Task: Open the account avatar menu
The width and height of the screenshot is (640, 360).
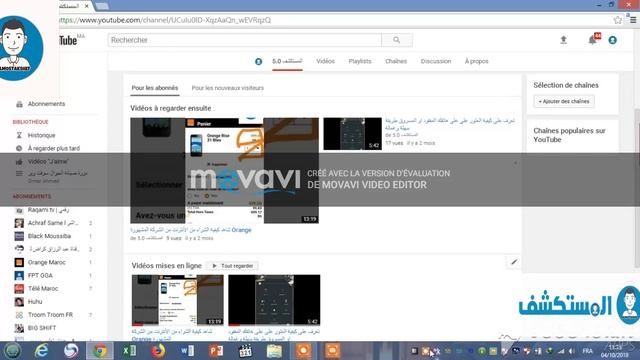Action: (613, 40)
